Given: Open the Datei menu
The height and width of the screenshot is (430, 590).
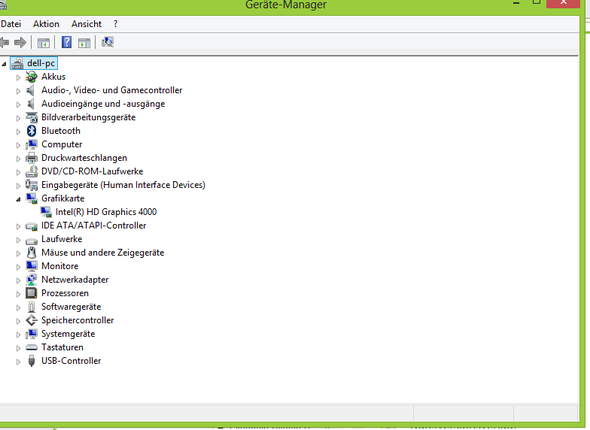Looking at the screenshot, I should [11, 24].
